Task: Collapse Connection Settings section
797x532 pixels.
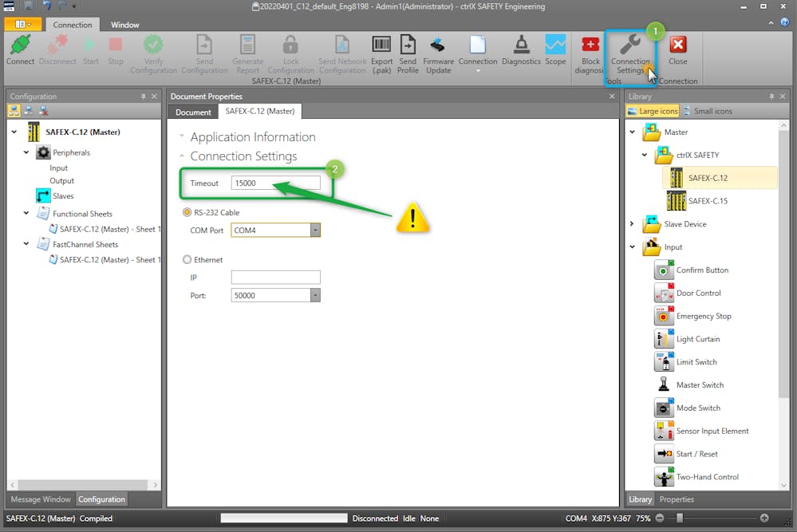Action: coord(181,156)
